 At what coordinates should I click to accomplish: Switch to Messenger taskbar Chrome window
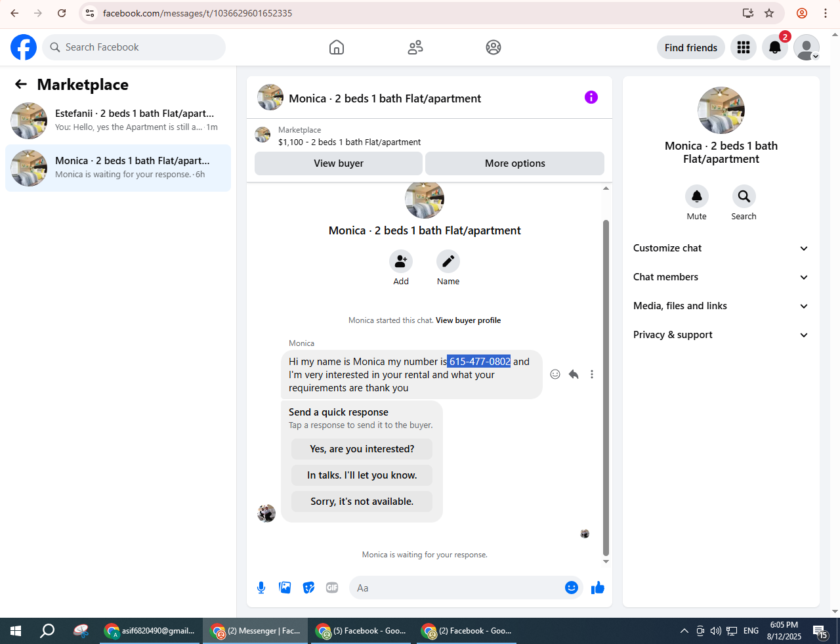(x=256, y=631)
